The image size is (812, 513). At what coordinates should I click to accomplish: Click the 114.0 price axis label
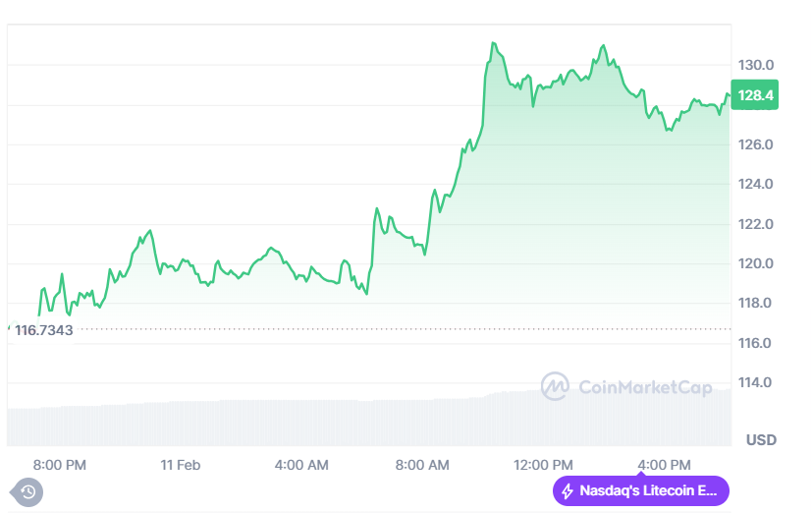click(756, 382)
